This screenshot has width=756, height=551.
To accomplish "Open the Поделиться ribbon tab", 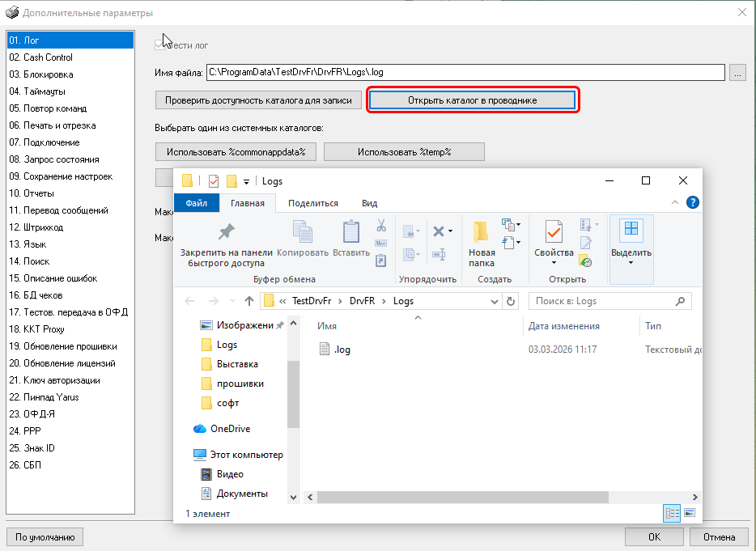I will tap(313, 203).
